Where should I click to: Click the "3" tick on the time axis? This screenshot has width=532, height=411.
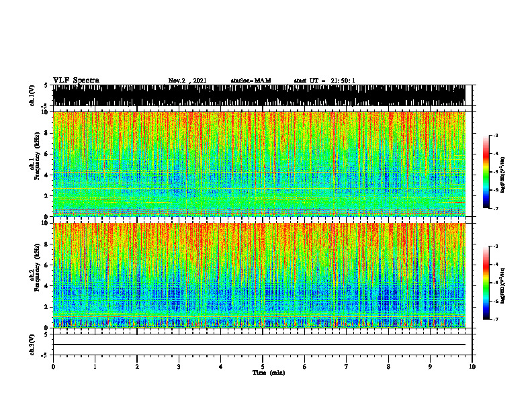pos(179,367)
